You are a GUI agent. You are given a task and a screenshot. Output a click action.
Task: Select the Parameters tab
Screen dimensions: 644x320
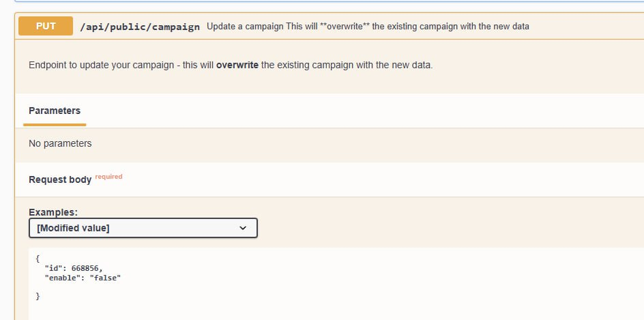coord(55,111)
